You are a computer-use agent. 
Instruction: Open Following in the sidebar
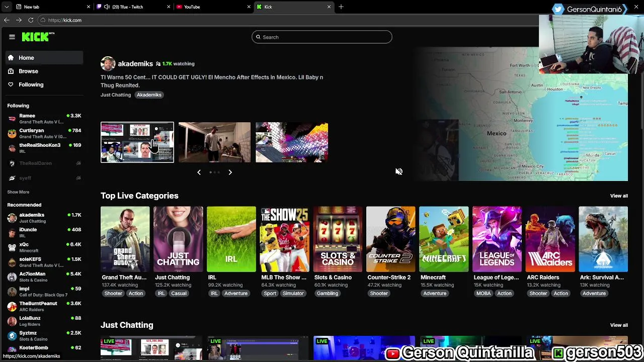coord(45,84)
